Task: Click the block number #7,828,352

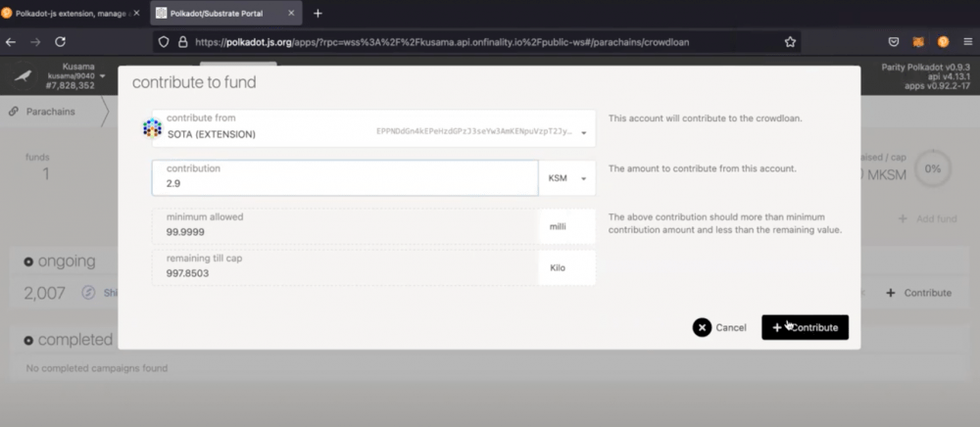Action: tap(70, 85)
